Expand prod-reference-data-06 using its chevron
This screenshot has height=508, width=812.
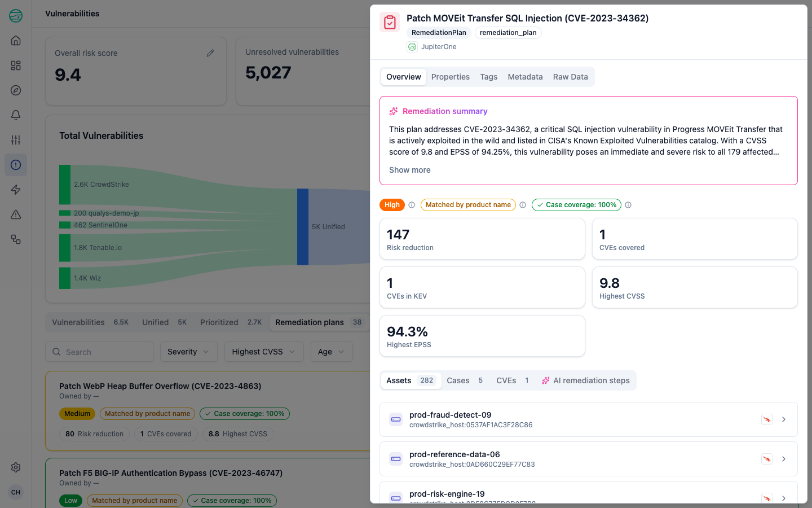pos(784,459)
